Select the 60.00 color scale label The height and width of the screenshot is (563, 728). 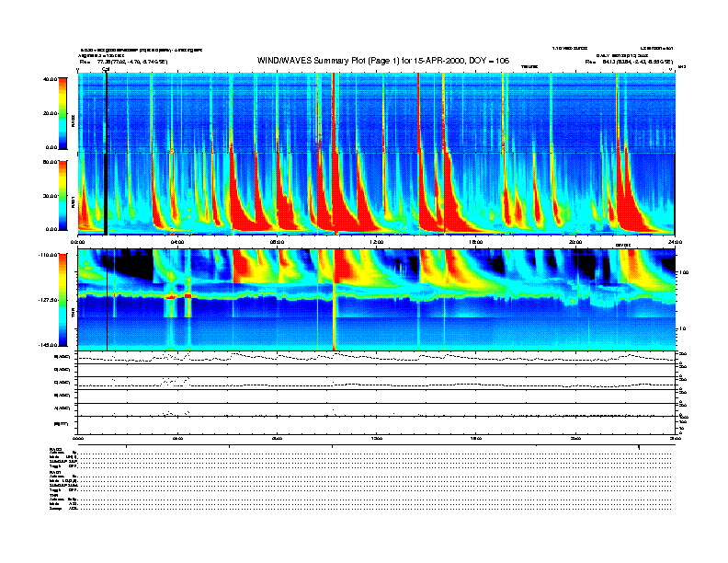(50, 162)
